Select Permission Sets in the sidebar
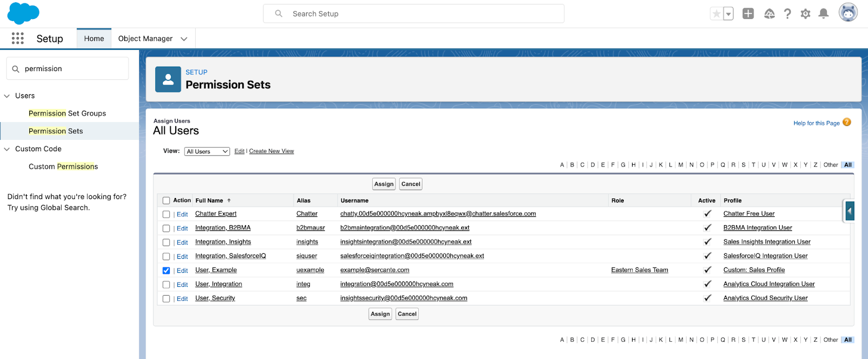Image resolution: width=868 pixels, height=359 pixels. tap(56, 131)
